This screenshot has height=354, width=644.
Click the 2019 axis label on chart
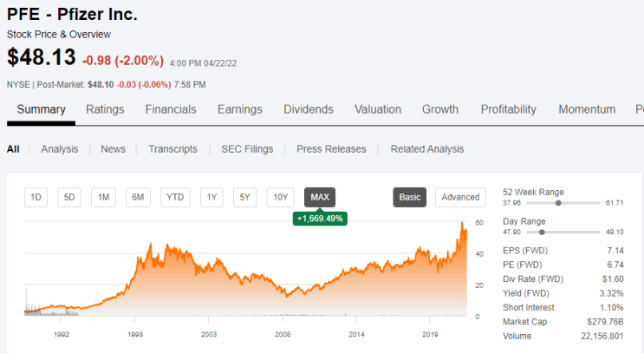pyautogui.click(x=430, y=335)
